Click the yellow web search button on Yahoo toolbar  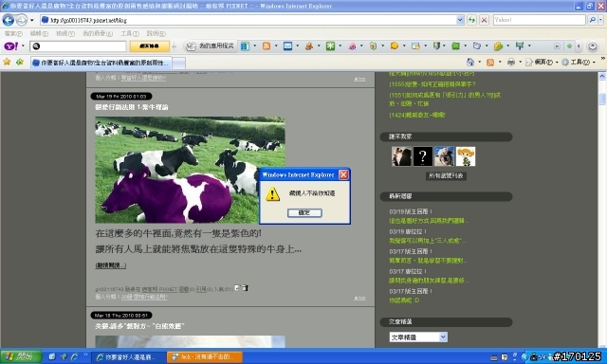point(150,46)
